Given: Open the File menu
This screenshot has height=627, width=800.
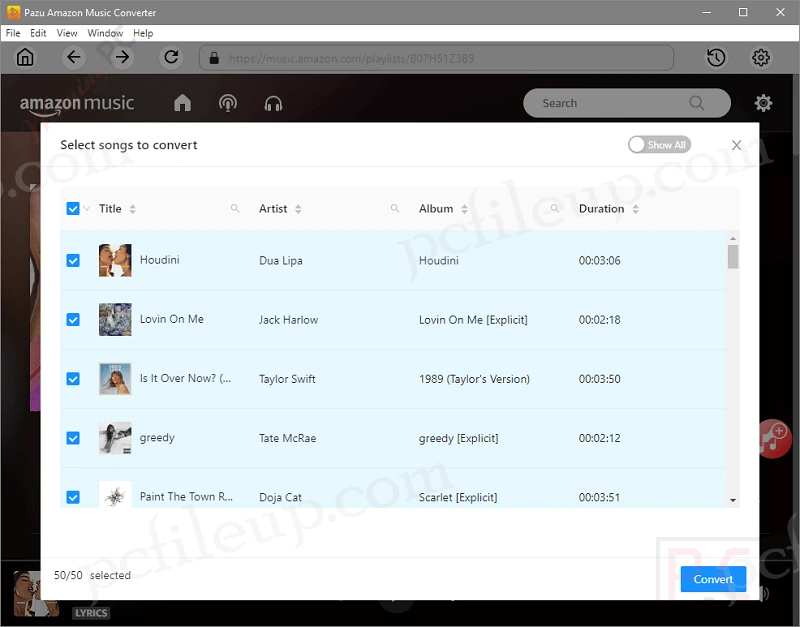Looking at the screenshot, I should click(13, 33).
